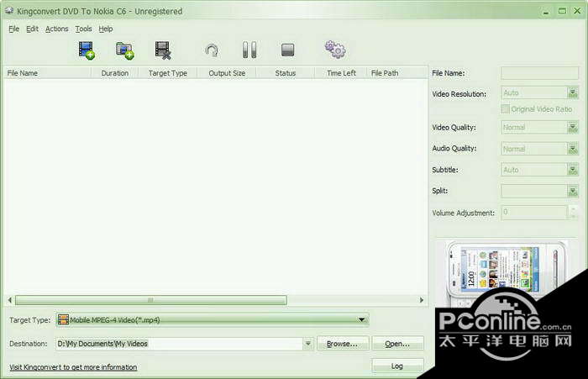
Task: Expand the Video Resolution dropdown
Action: pos(572,92)
